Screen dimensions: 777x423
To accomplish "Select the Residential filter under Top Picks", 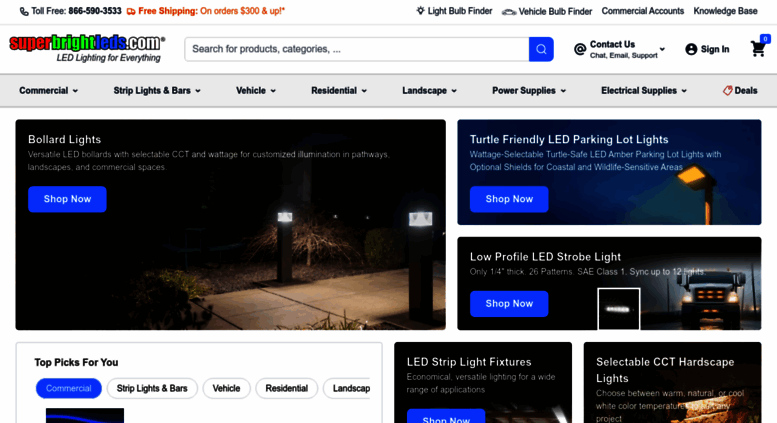I will pos(286,388).
